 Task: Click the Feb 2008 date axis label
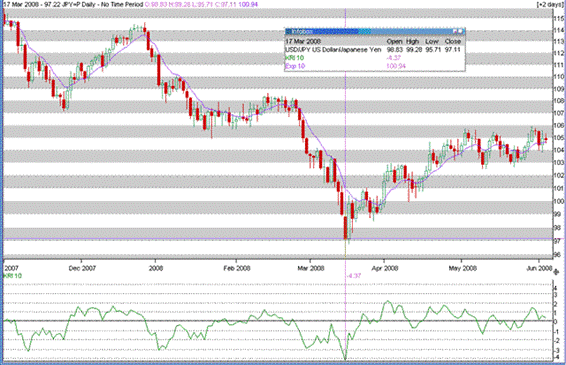237,268
